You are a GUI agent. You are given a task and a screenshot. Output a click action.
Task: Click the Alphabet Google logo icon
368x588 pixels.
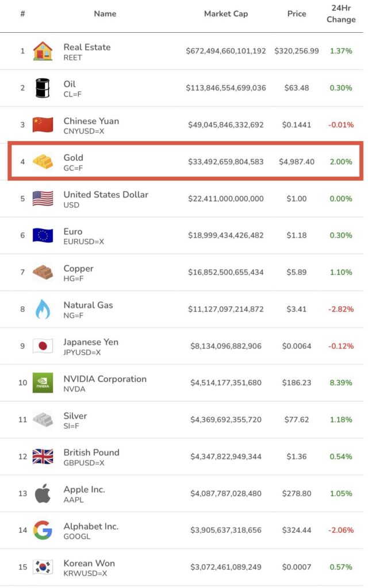43,530
